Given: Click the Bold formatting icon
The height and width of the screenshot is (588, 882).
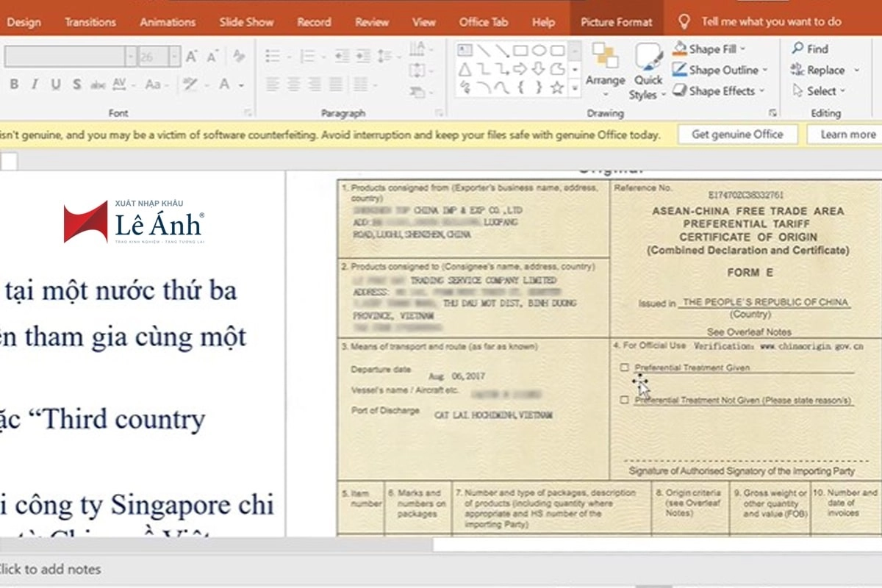Looking at the screenshot, I should point(13,85).
